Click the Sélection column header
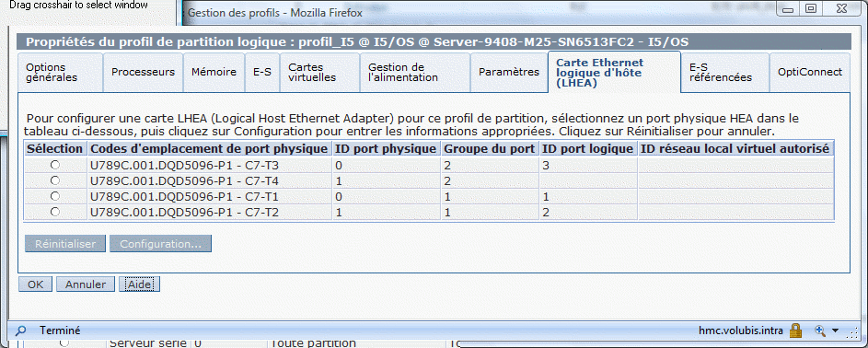868x348 pixels. click(55, 148)
